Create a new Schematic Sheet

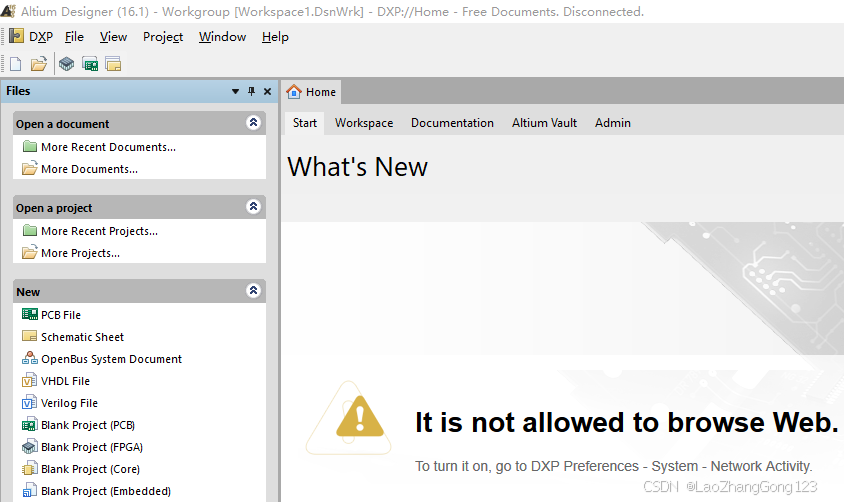coord(82,337)
